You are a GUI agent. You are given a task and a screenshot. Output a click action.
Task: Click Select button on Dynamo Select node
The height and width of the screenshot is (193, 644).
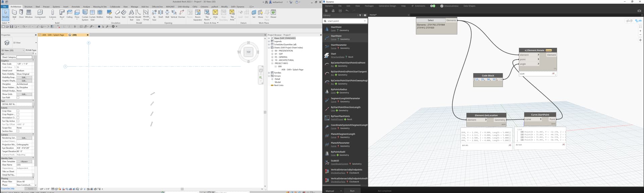pyautogui.click(x=431, y=20)
